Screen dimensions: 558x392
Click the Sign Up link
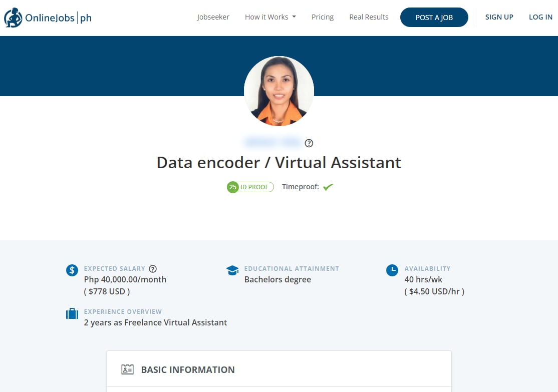click(499, 17)
